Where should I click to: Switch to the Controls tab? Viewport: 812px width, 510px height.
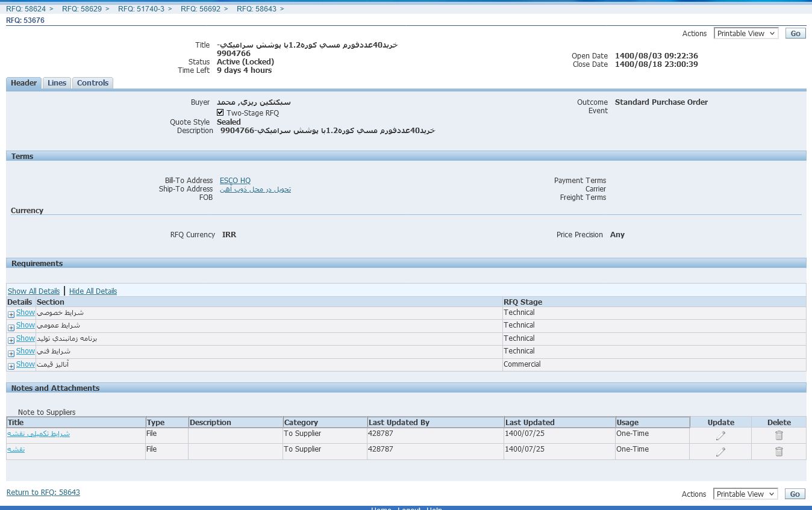pos(93,83)
